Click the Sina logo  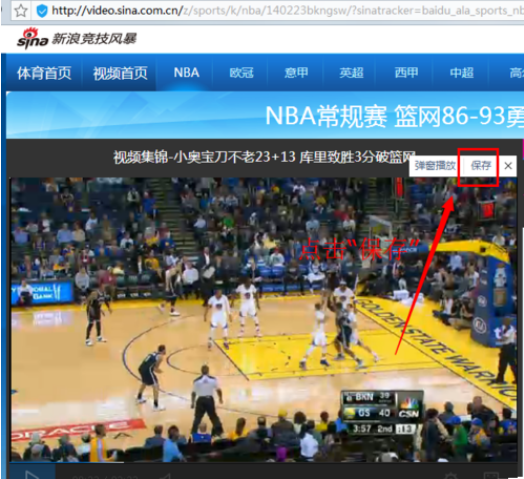tap(32, 39)
